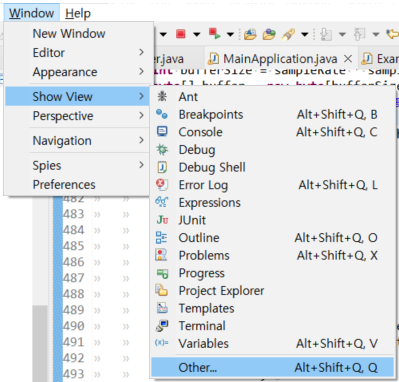
Task: Expand the Spies submenu
Action: (77, 165)
